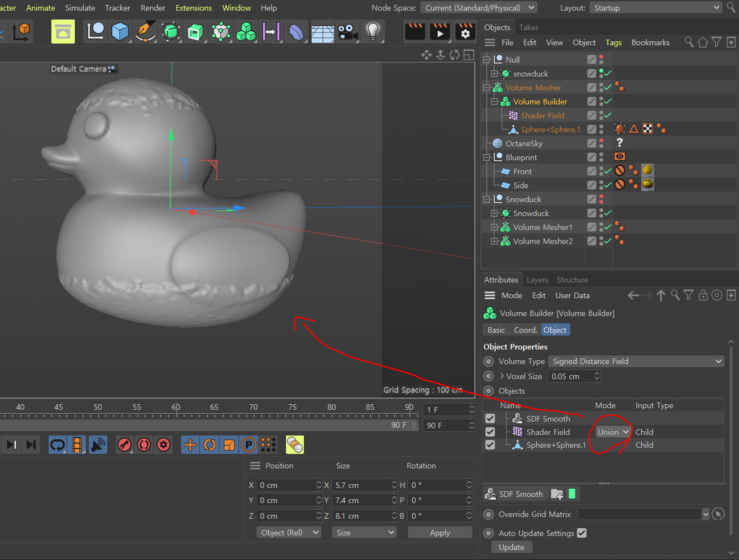Expand the Volume Mesher1 tree item
The image size is (739, 560).
(x=494, y=227)
